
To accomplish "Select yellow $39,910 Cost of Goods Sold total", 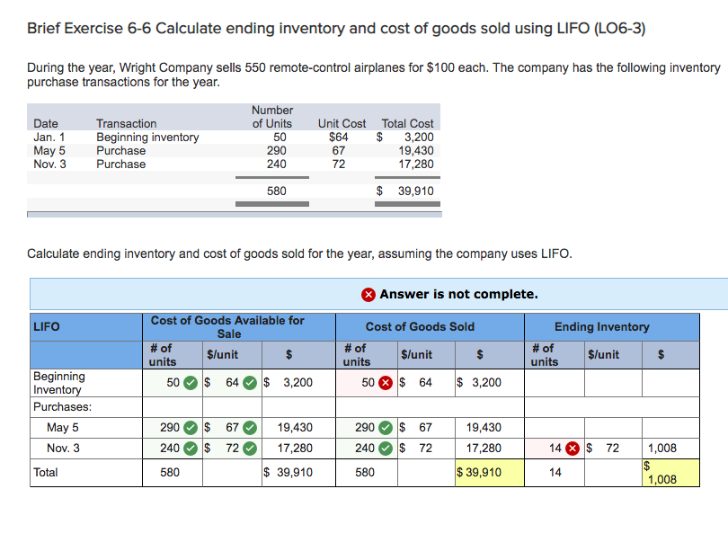I will [x=490, y=473].
